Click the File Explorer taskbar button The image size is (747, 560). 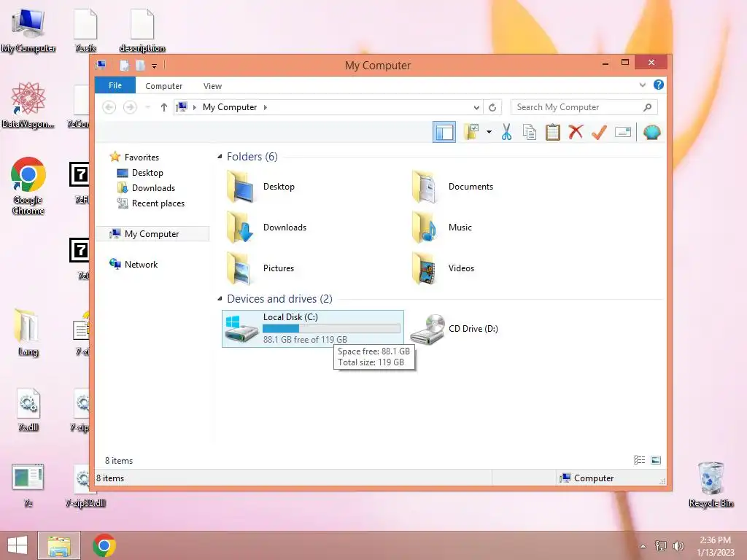click(59, 545)
